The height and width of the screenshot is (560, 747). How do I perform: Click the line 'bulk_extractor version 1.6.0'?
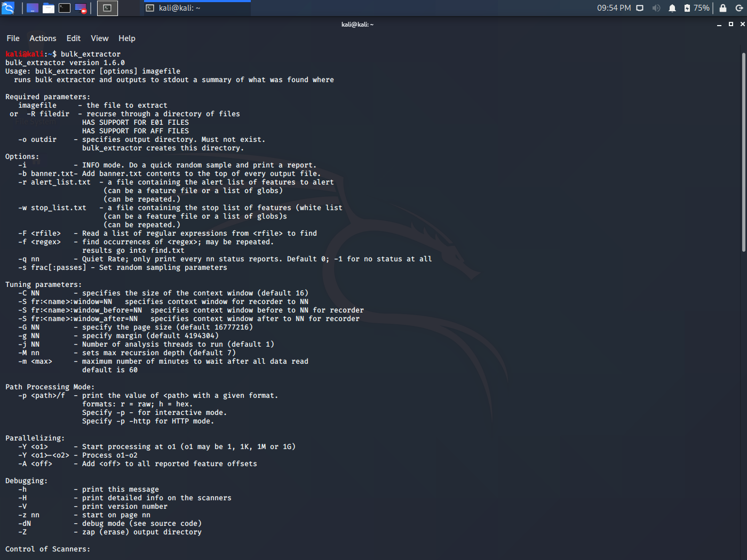pos(65,62)
